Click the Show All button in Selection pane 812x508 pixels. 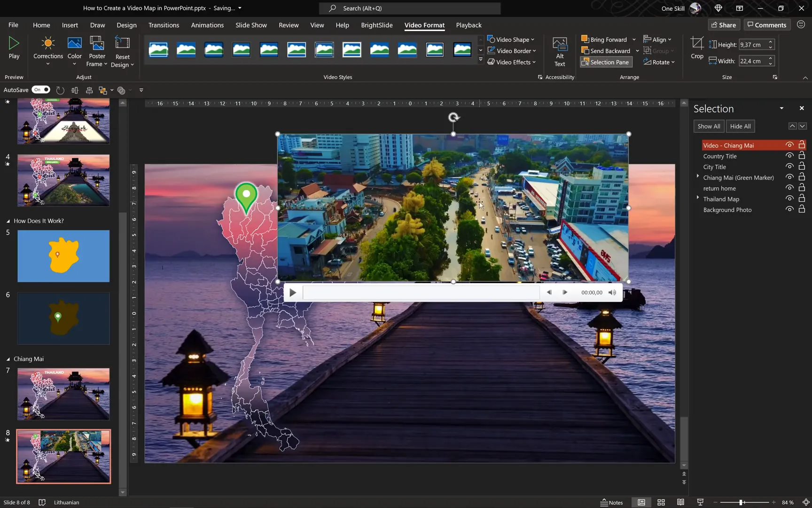pos(708,126)
